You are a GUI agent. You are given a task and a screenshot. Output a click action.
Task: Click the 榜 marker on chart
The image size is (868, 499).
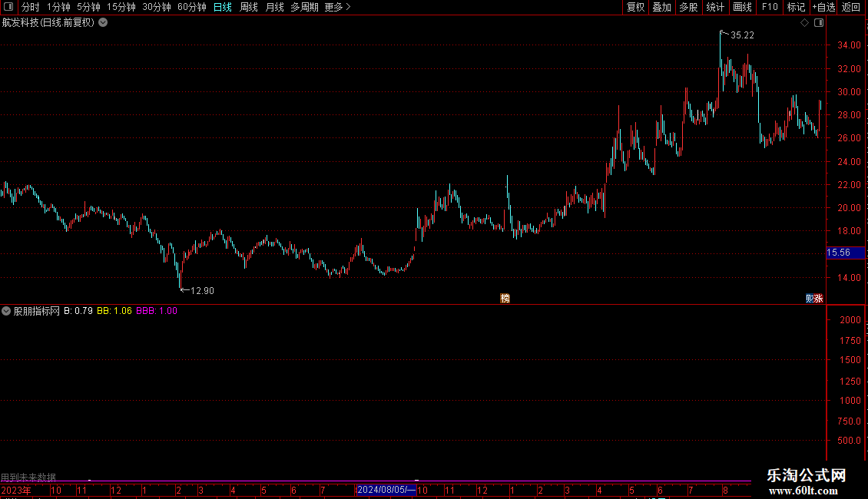click(x=505, y=298)
